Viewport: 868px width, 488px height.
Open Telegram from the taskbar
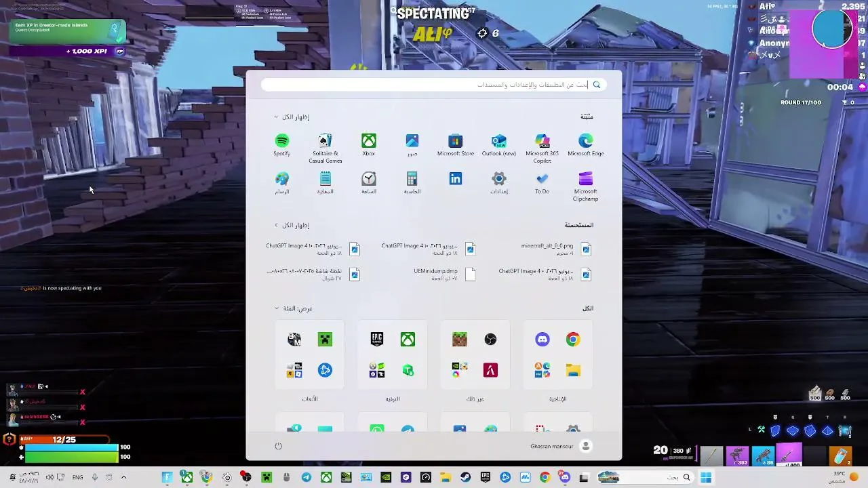307,477
